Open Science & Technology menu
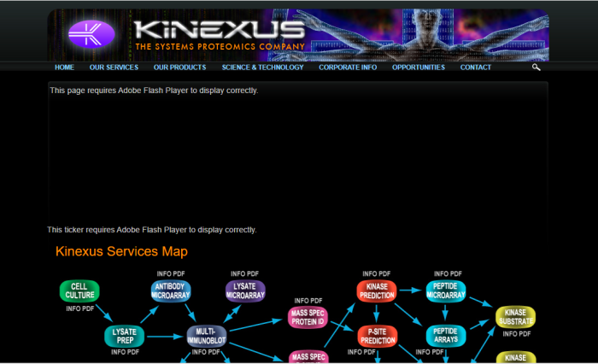The height and width of the screenshot is (364, 598). point(263,68)
